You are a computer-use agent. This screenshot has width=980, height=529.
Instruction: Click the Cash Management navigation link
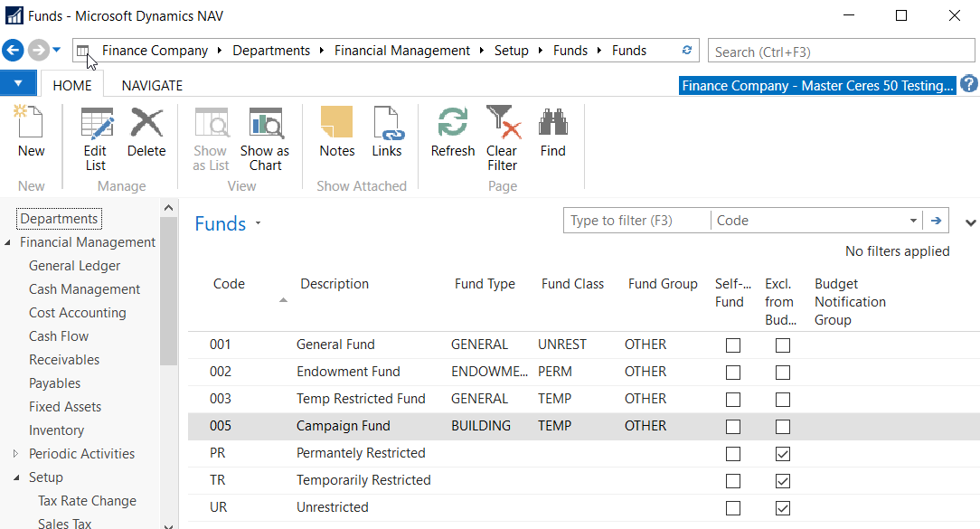click(84, 289)
